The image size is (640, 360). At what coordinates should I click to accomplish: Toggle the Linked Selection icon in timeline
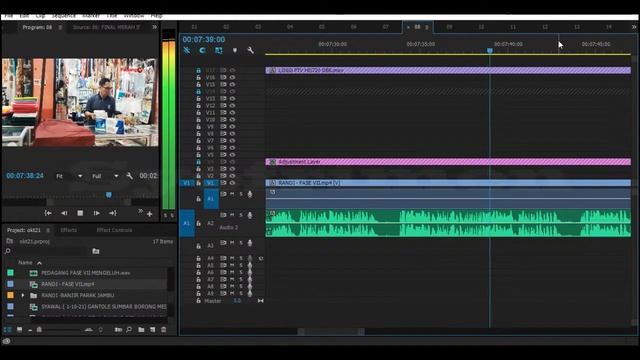pyautogui.click(x=218, y=50)
